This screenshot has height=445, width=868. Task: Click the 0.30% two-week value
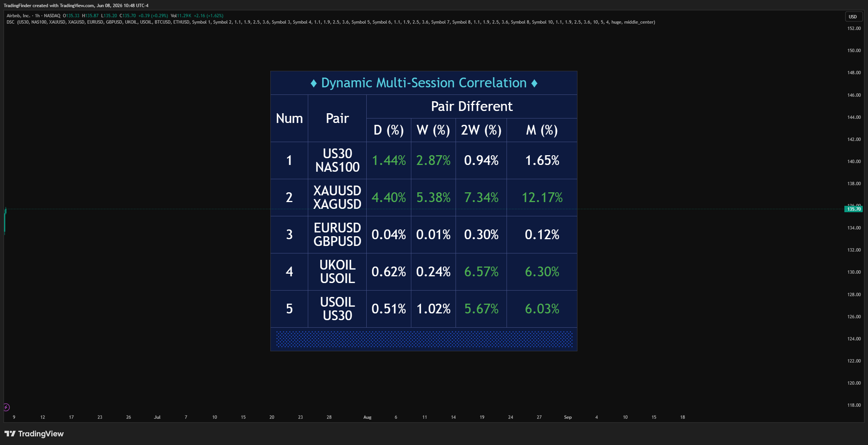tap(481, 235)
